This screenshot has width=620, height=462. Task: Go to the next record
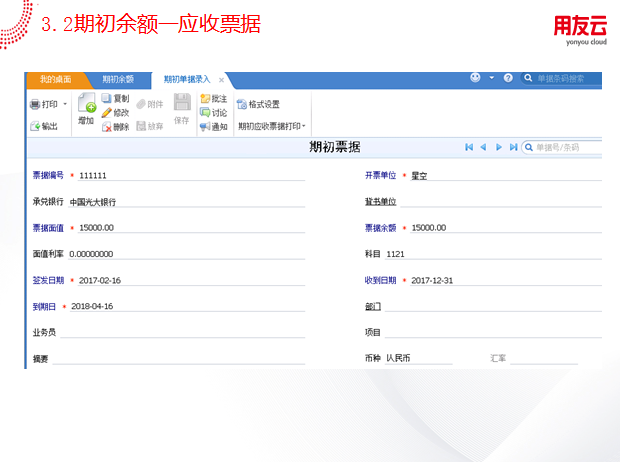499,147
